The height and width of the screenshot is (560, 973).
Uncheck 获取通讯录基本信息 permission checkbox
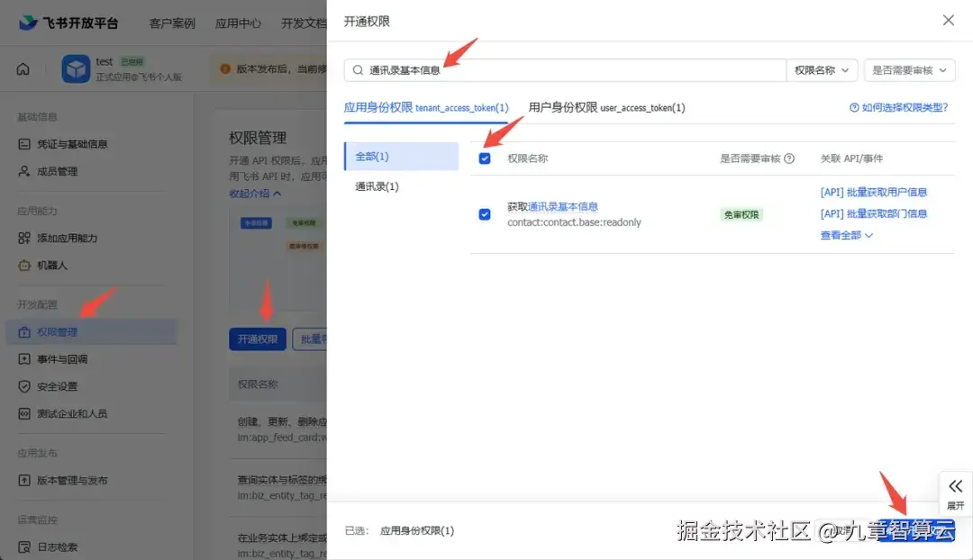coord(485,214)
